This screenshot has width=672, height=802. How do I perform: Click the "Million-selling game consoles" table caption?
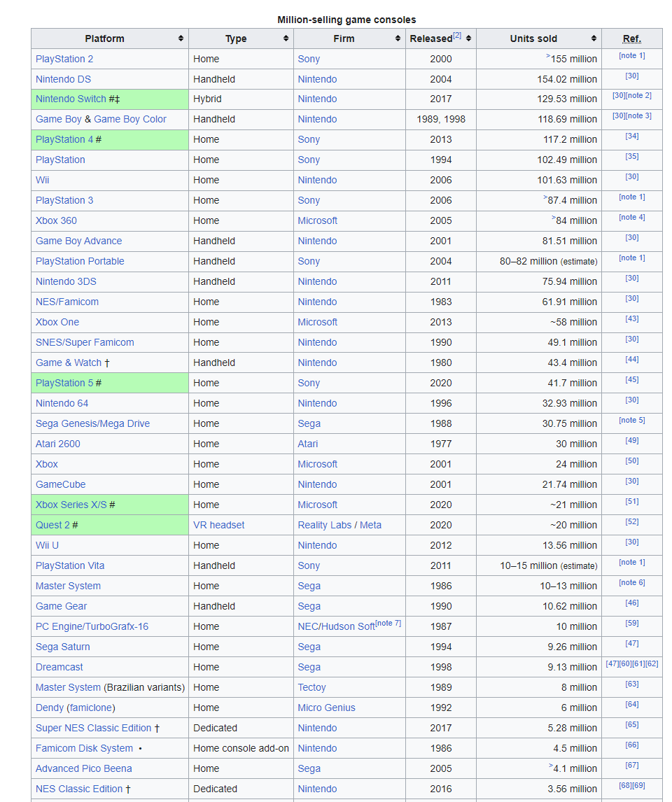346,20
